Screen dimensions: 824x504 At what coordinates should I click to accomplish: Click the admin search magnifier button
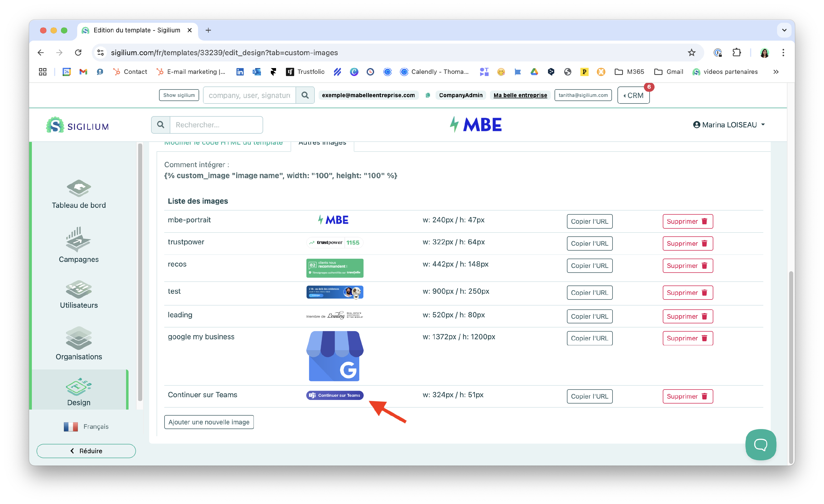305,95
